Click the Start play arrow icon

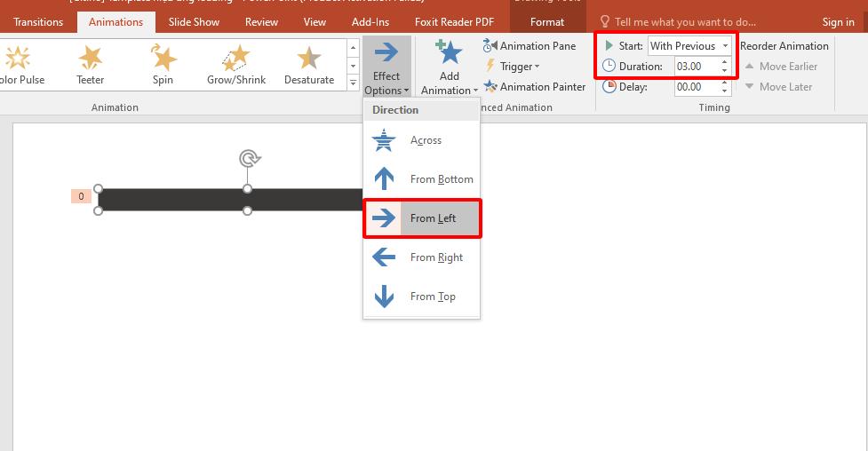(x=609, y=45)
